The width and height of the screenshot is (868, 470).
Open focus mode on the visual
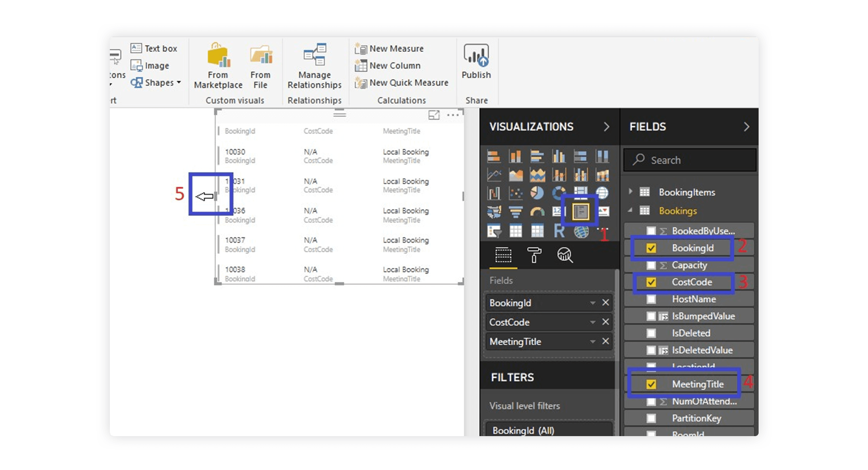434,115
